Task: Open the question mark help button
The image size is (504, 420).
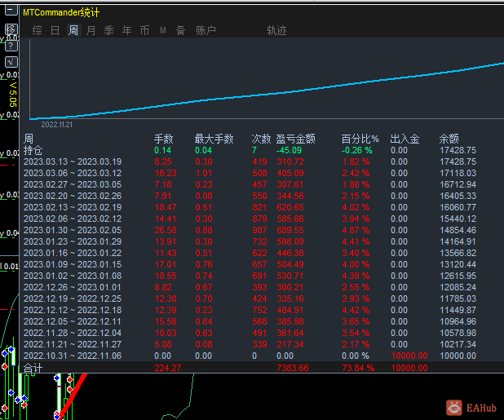Action: pyautogui.click(x=11, y=46)
